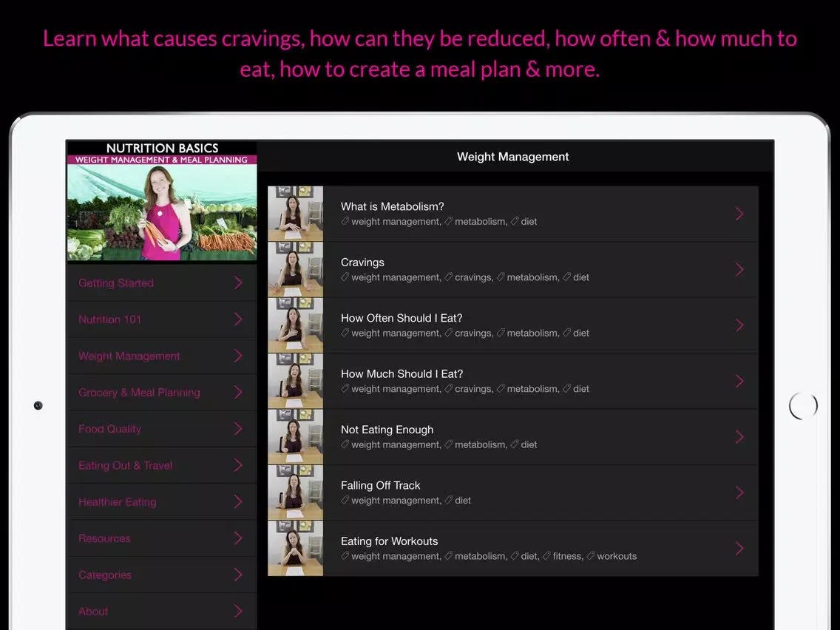
Task: Click the weight management tag on What is Metabolism?
Action: [391, 221]
